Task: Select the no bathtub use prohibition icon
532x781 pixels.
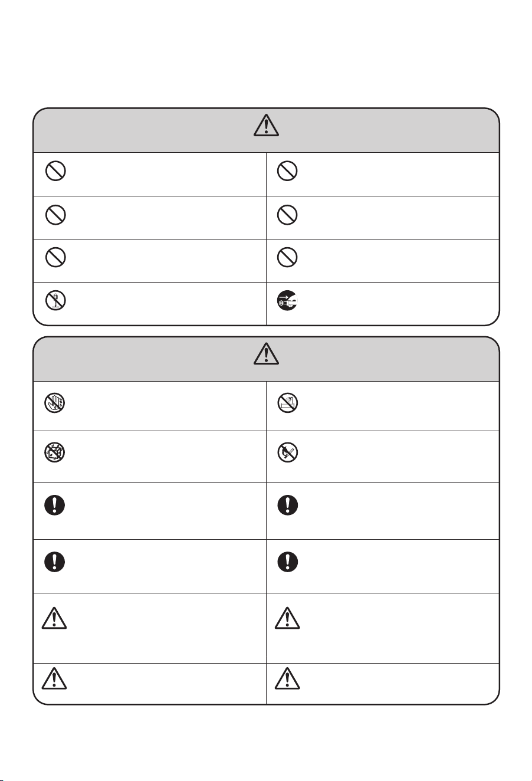Action: pos(287,403)
